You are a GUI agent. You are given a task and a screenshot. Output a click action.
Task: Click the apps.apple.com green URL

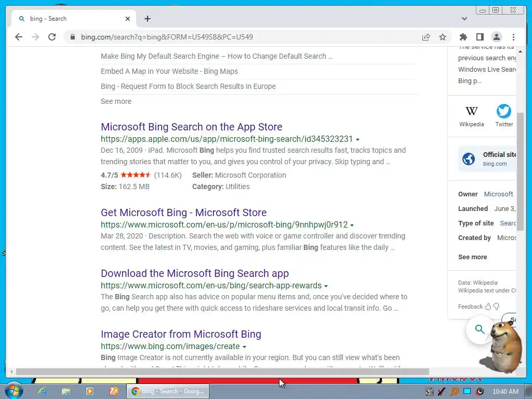[227, 139]
